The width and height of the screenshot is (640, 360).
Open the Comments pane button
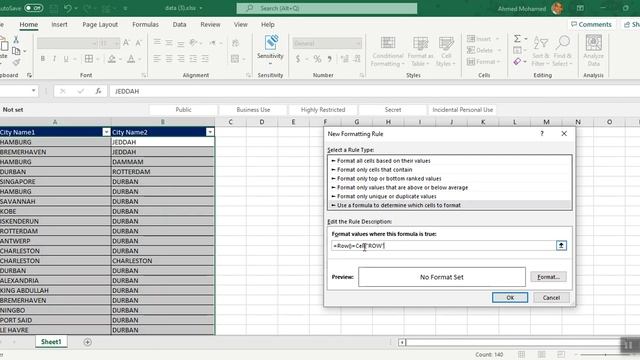pyautogui.click(x=591, y=24)
